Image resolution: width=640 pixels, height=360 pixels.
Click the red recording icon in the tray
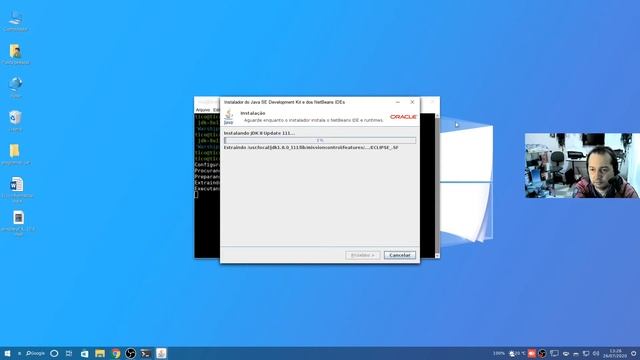[531, 353]
